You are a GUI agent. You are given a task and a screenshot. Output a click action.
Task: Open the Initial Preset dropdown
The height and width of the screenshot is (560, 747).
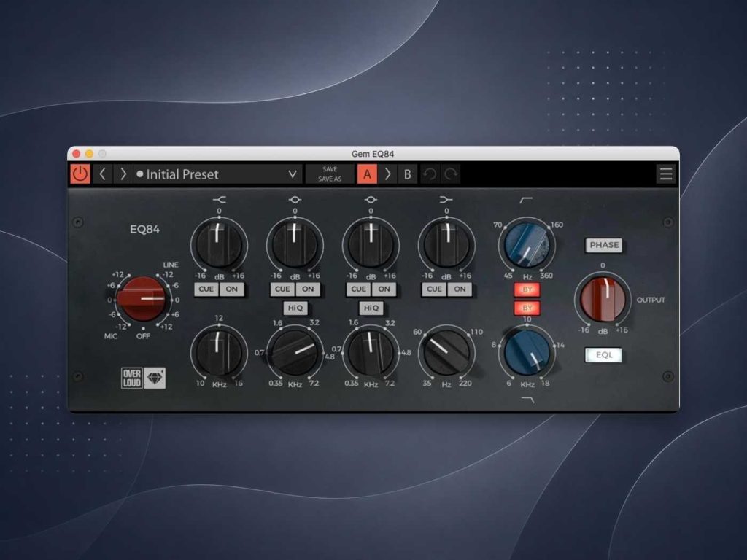click(x=217, y=174)
